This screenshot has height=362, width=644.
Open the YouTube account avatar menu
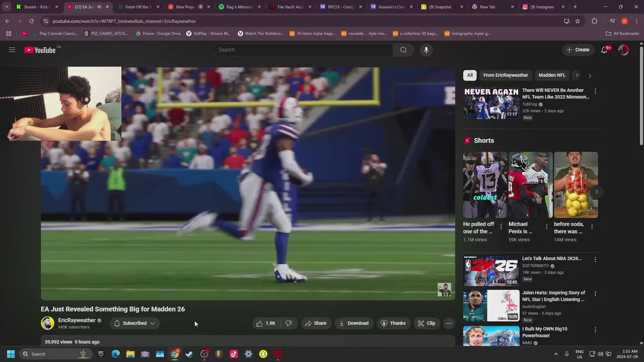tap(623, 50)
